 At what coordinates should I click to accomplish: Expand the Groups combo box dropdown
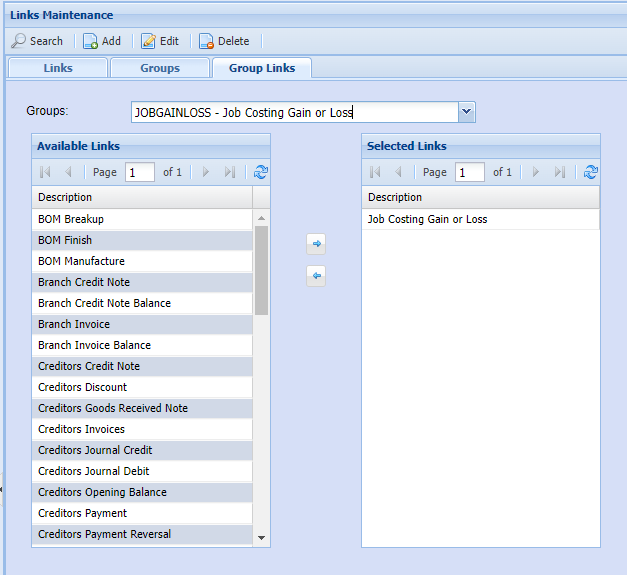tap(467, 112)
